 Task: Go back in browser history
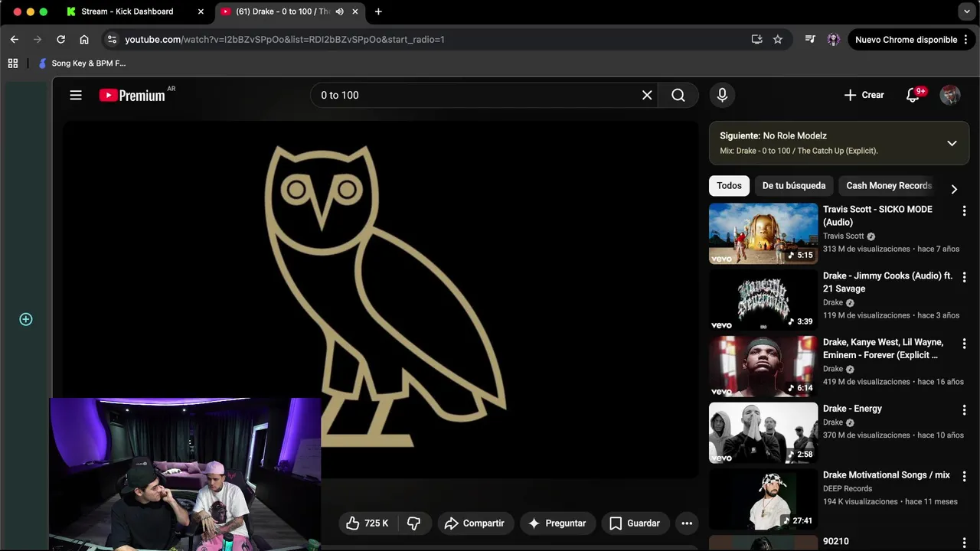pos(15,39)
